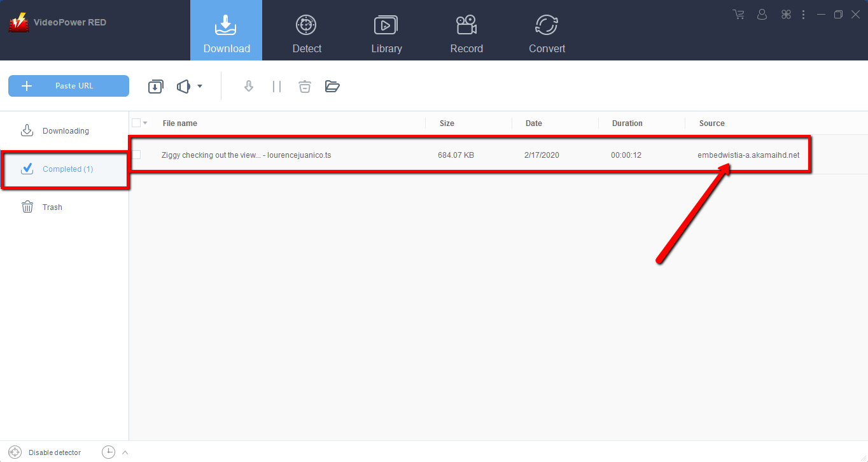This screenshot has width=868, height=462.
Task: Click the batch download icon
Action: 155,87
